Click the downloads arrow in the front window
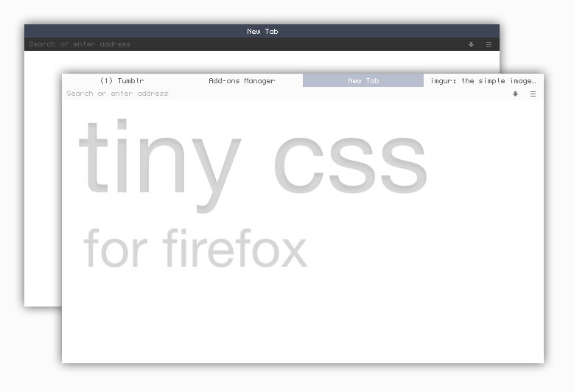 (515, 94)
